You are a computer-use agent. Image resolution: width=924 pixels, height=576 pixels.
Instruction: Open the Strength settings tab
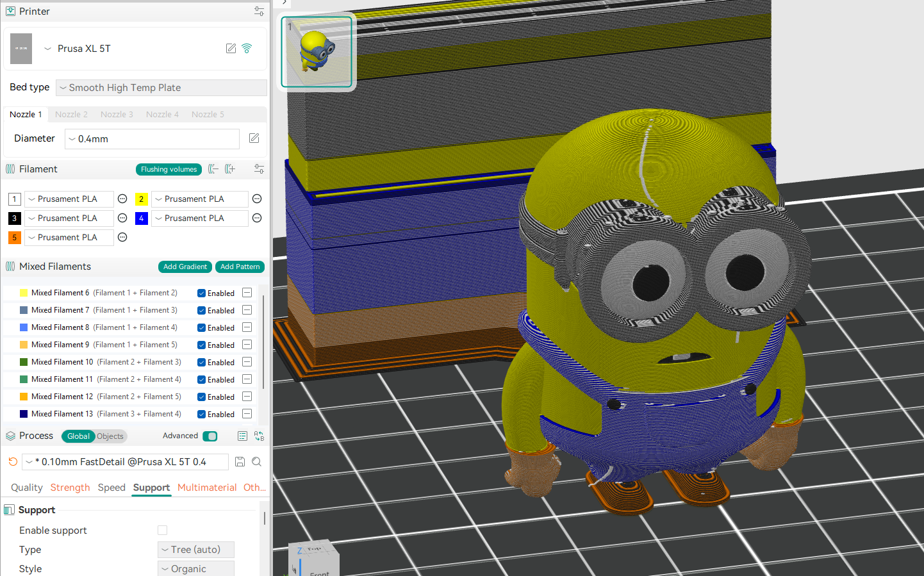coord(70,488)
